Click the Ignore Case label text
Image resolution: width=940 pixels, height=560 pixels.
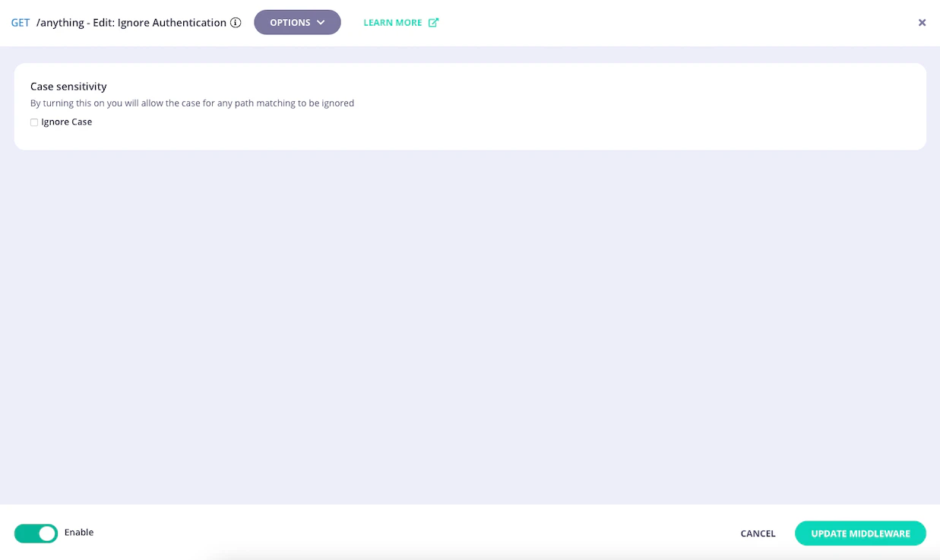coord(68,122)
